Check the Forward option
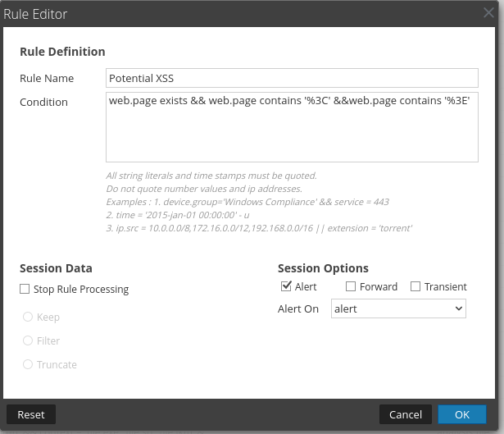The width and height of the screenshot is (504, 434). (x=351, y=286)
